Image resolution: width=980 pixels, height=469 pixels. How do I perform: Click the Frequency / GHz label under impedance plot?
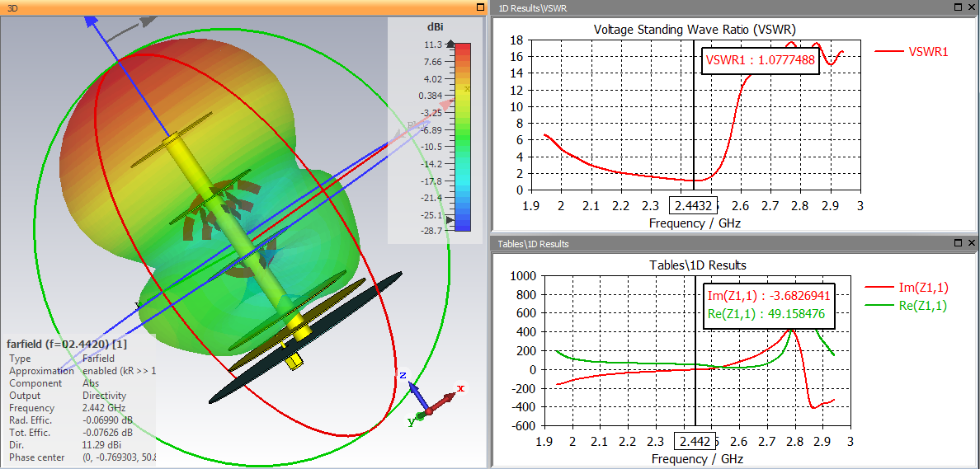tap(698, 459)
